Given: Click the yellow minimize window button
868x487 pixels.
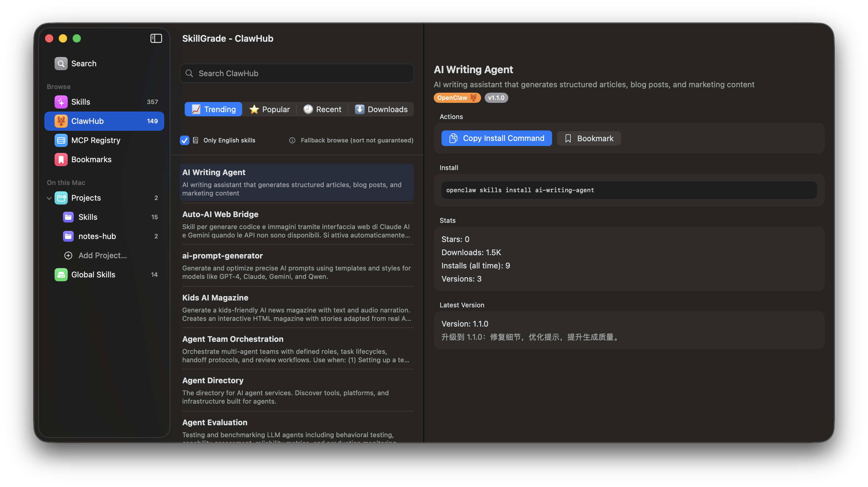Looking at the screenshot, I should coord(63,38).
